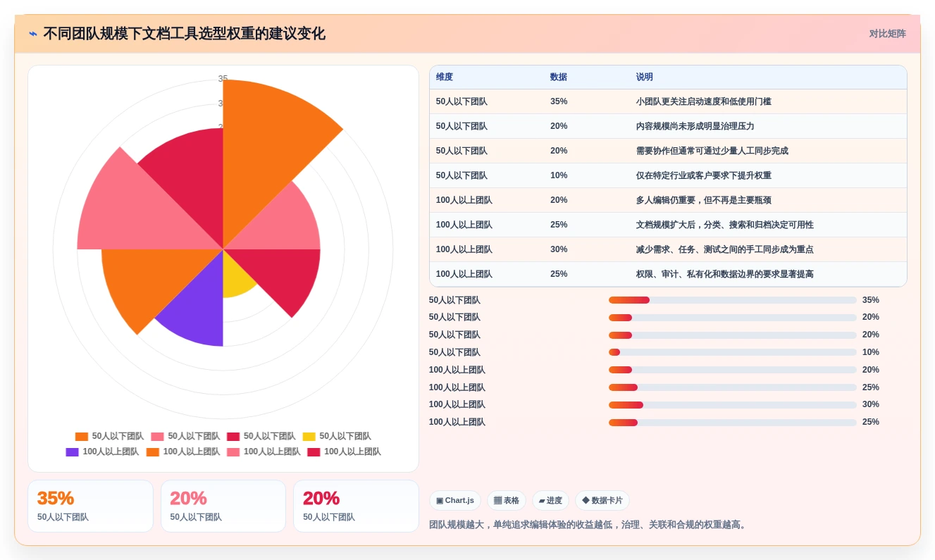Viewport: 935px width, 560px height.
Task: Click the Chart.js chip
Action: pyautogui.click(x=455, y=501)
